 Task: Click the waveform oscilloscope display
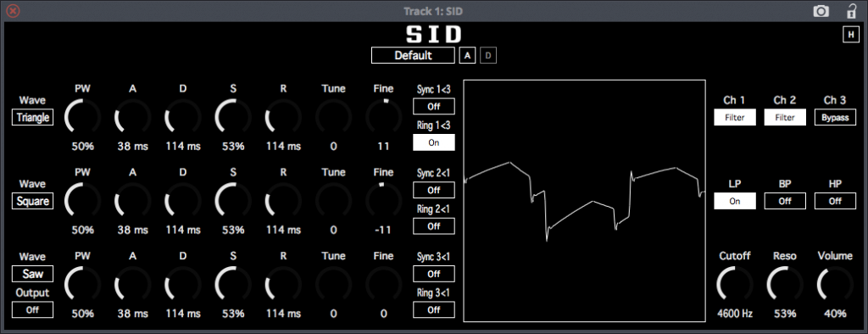[584, 201]
